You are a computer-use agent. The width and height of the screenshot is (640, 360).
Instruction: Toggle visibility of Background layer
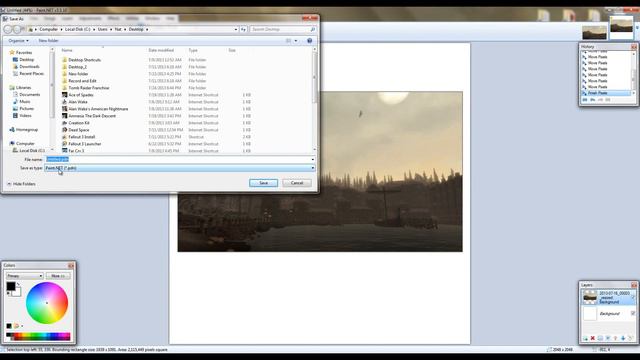click(x=633, y=313)
